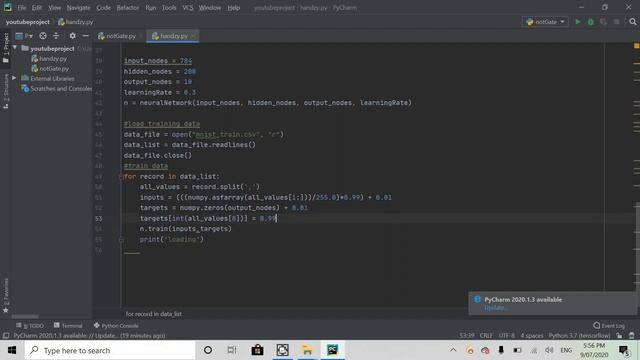The width and height of the screenshot is (640, 360).
Task: Click handzy.py breadcrumb in navigation bar
Action: (76, 22)
